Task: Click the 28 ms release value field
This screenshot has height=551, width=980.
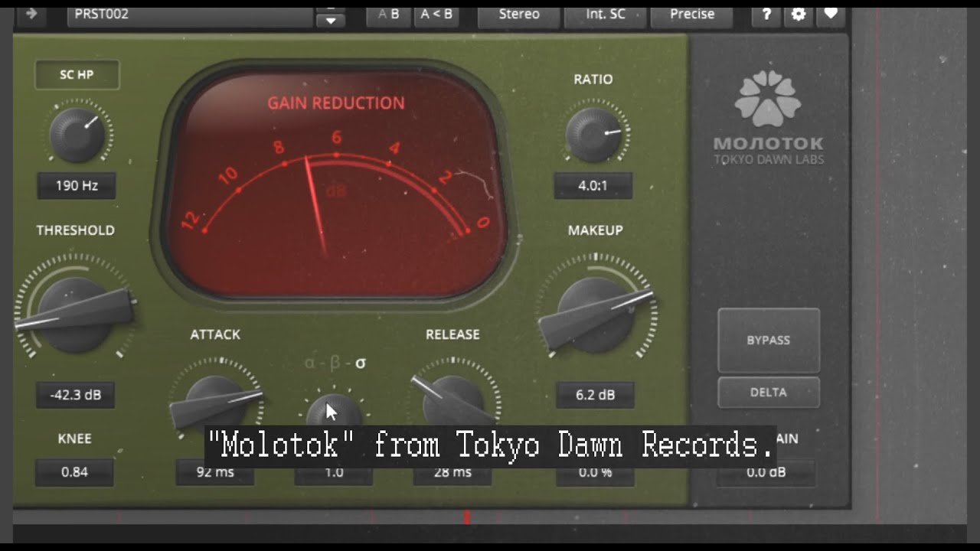Action: [x=452, y=472]
